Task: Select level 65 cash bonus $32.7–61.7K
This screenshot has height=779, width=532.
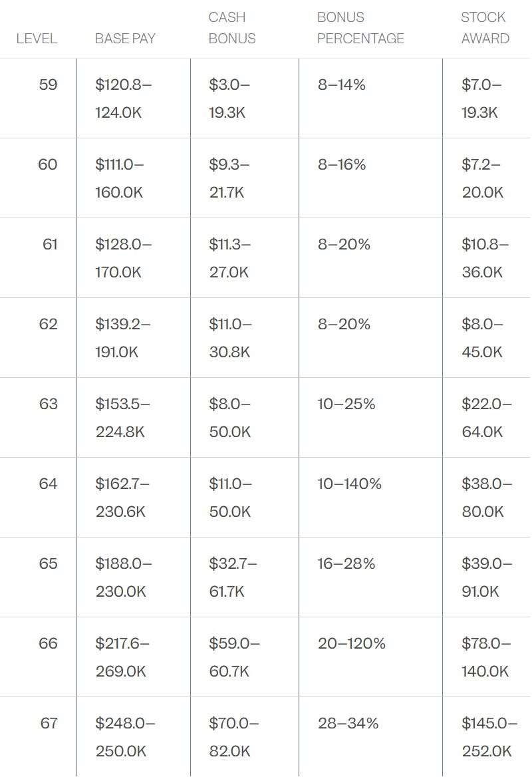Action: (233, 577)
